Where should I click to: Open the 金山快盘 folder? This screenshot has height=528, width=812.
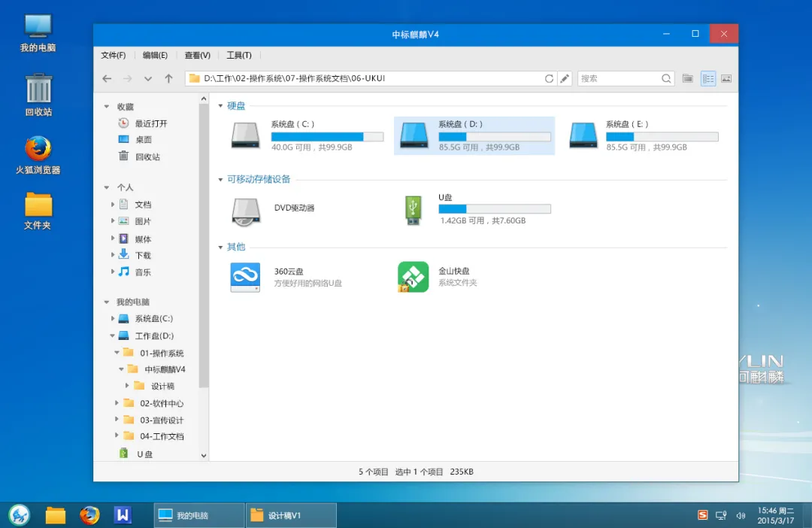413,278
